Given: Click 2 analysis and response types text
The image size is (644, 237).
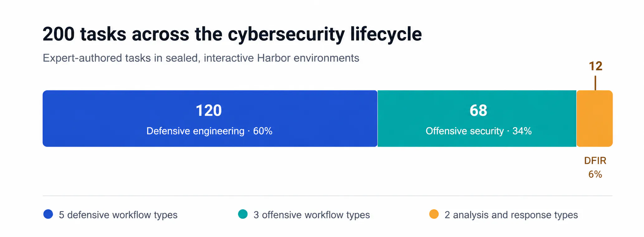Looking at the screenshot, I should coord(511,215).
